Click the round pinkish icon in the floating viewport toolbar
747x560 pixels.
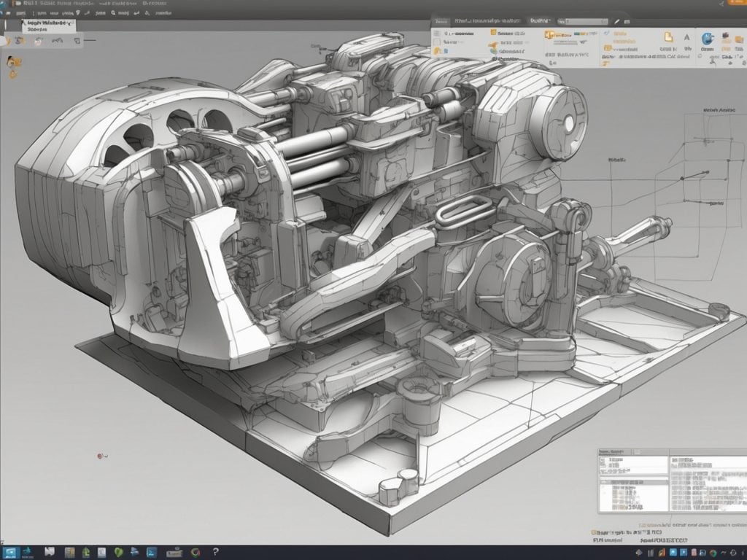pos(38,41)
